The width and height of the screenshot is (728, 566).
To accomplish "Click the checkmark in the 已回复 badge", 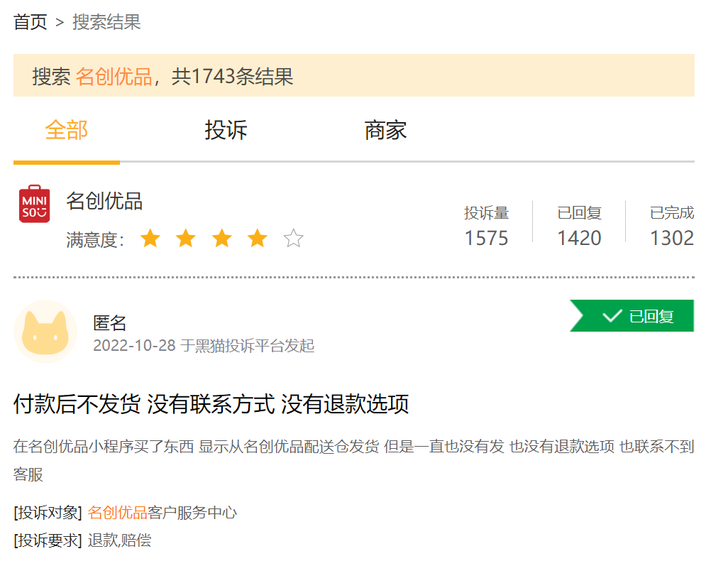I will click(612, 316).
